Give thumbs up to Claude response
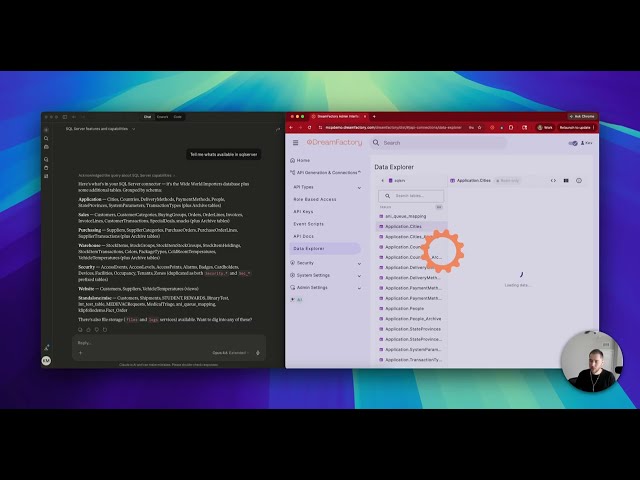 tap(89, 329)
